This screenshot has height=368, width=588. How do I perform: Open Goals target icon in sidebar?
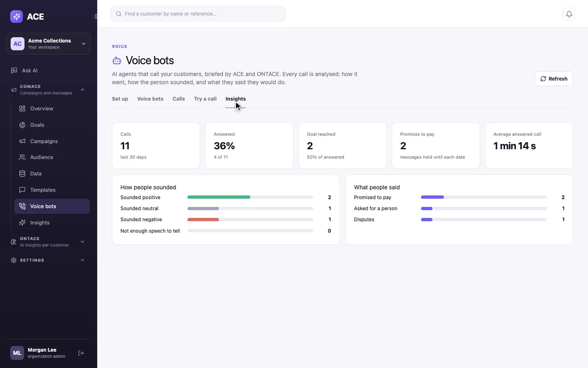22,125
